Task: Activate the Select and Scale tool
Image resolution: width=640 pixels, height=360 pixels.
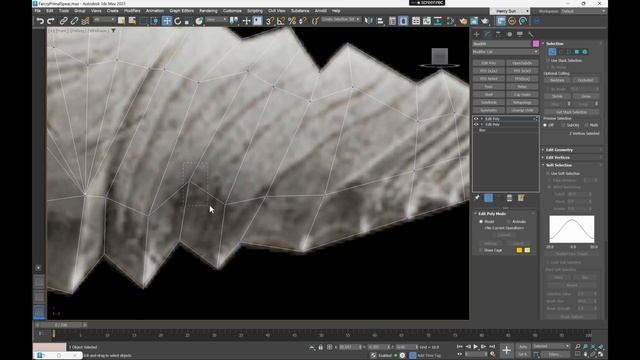Action: [x=188, y=21]
